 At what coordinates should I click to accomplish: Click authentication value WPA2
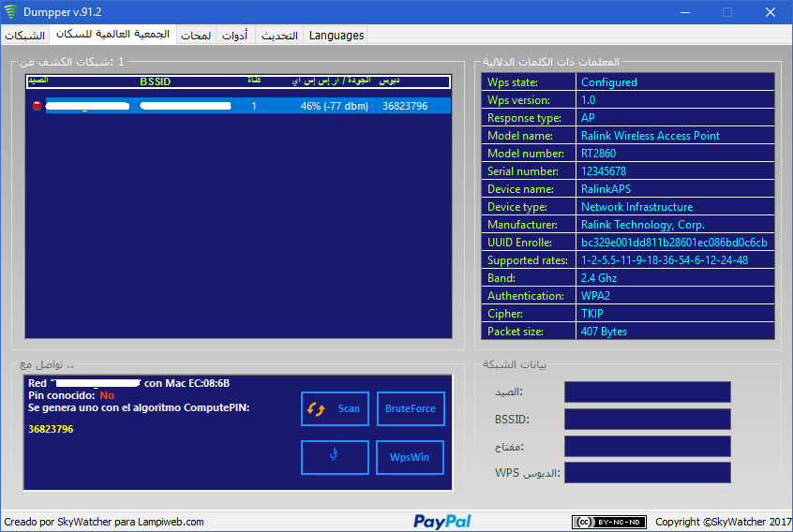coord(595,296)
